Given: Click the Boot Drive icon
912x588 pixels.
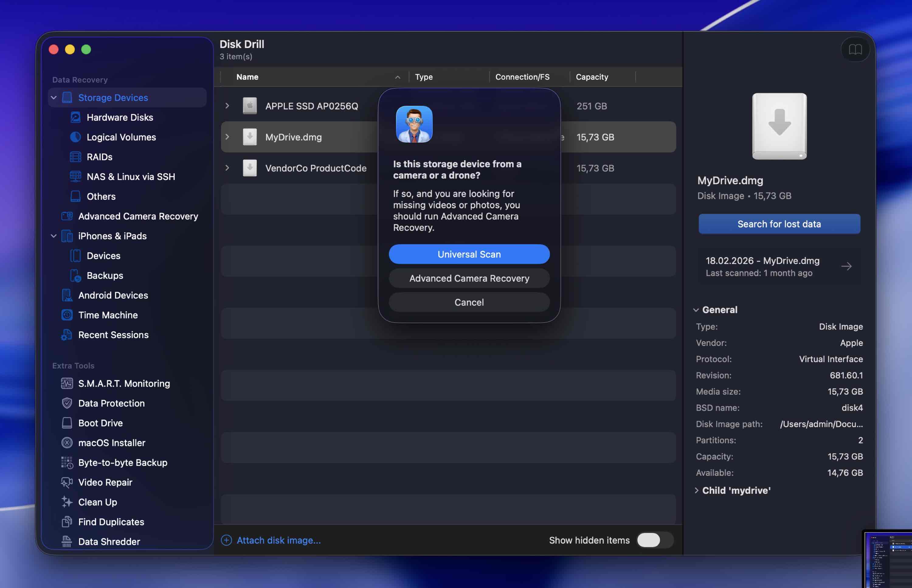Looking at the screenshot, I should point(67,423).
